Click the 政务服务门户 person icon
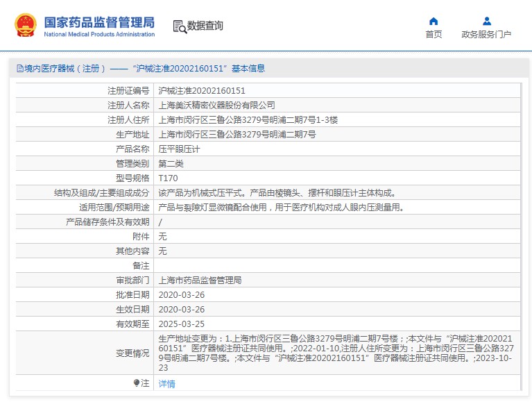Screen dimensions: 532x402 [x=486, y=21]
